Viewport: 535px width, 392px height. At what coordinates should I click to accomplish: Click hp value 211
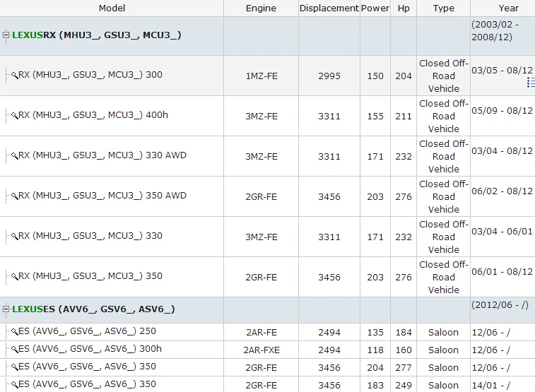coord(404,117)
